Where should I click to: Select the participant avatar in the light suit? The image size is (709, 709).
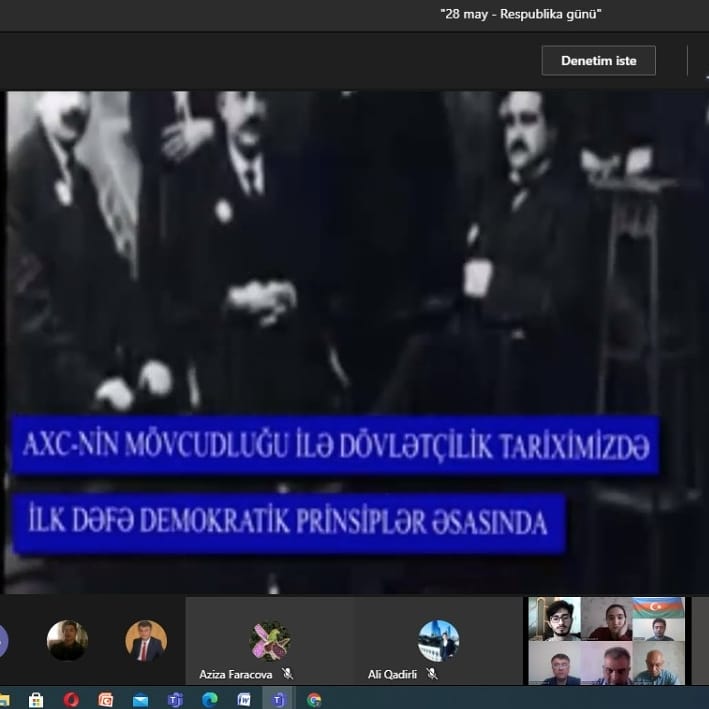[146, 641]
